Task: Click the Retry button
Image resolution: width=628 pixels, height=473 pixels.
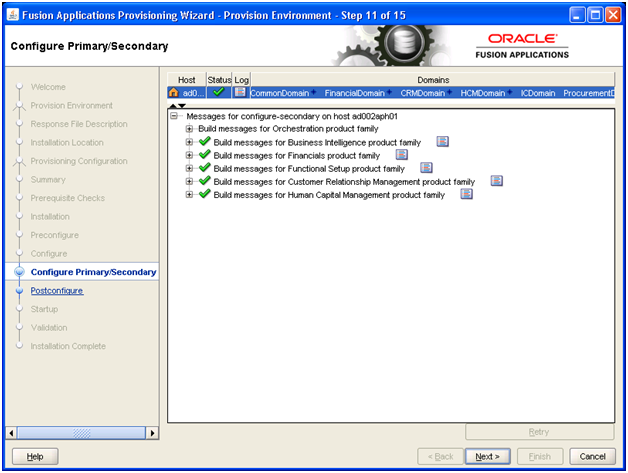Action: pyautogui.click(x=539, y=432)
